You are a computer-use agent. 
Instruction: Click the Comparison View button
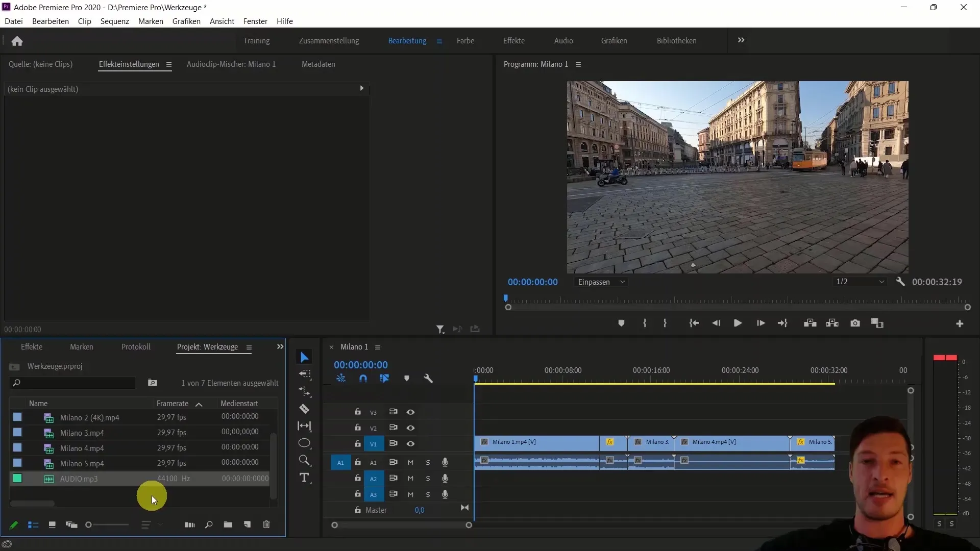click(x=877, y=323)
